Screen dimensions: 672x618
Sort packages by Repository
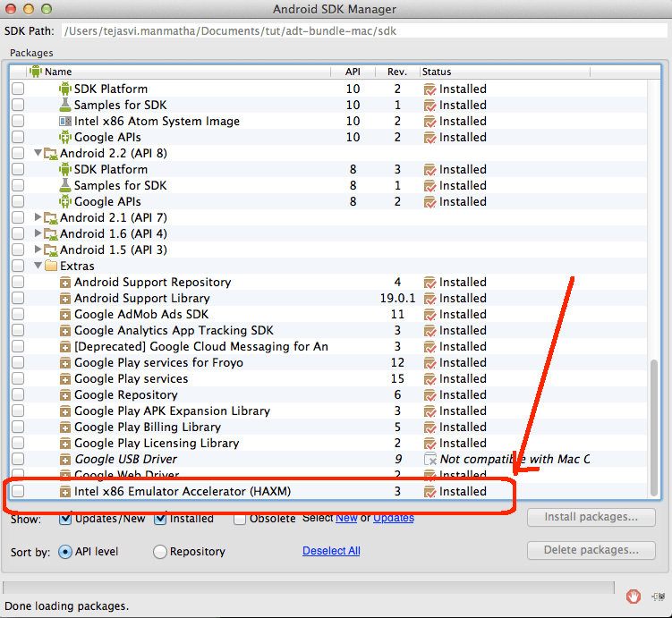click(x=159, y=552)
